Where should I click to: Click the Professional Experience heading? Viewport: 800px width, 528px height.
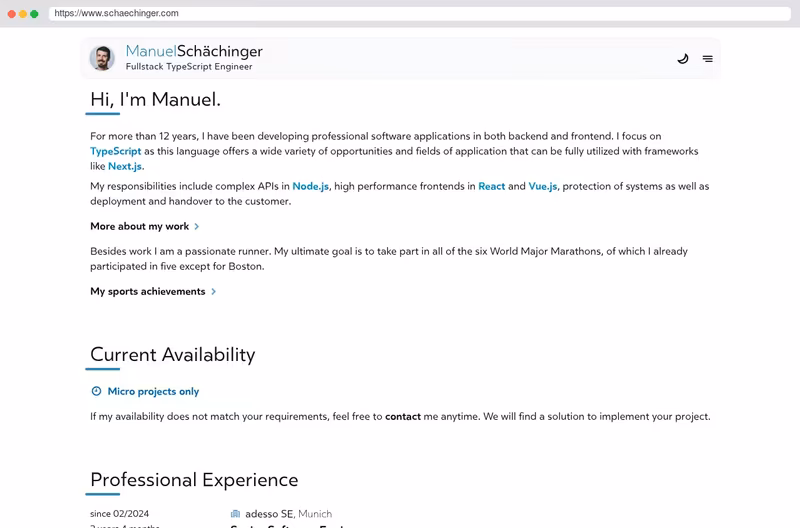(194, 480)
